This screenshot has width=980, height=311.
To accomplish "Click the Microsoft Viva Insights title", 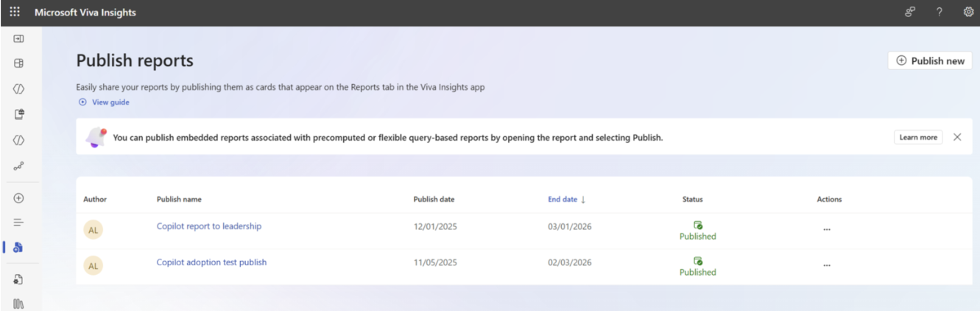I will [85, 13].
